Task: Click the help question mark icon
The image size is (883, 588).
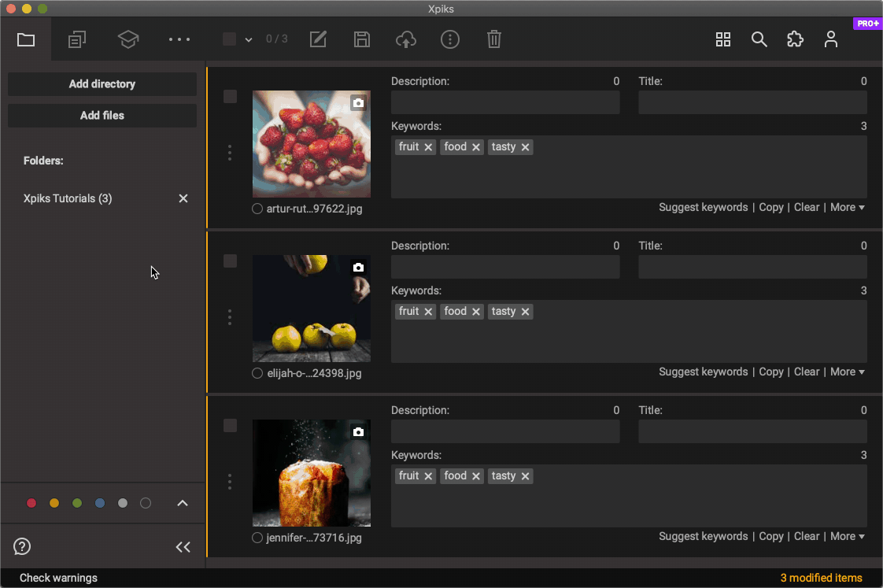Action: coord(22,546)
